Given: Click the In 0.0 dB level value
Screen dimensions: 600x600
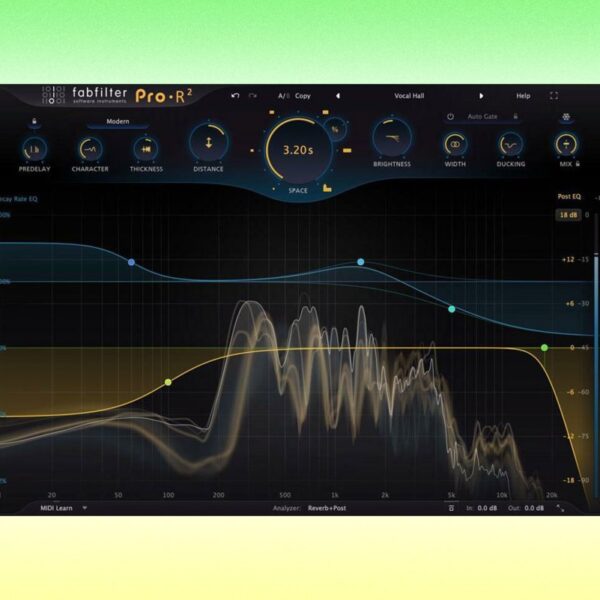Looking at the screenshot, I should (x=487, y=508).
